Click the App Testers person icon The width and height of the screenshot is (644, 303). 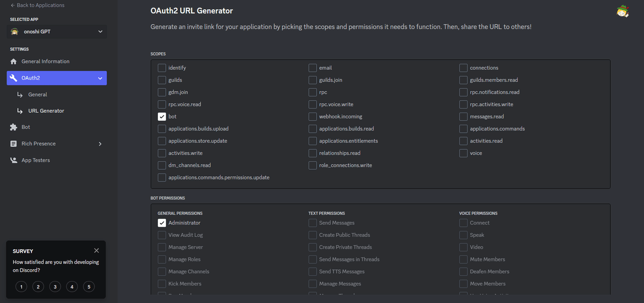point(14,160)
